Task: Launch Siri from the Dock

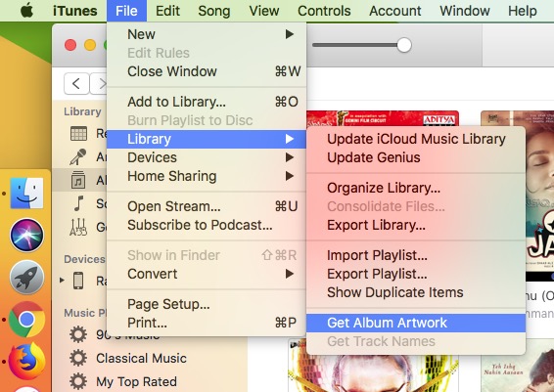Action: click(x=26, y=235)
